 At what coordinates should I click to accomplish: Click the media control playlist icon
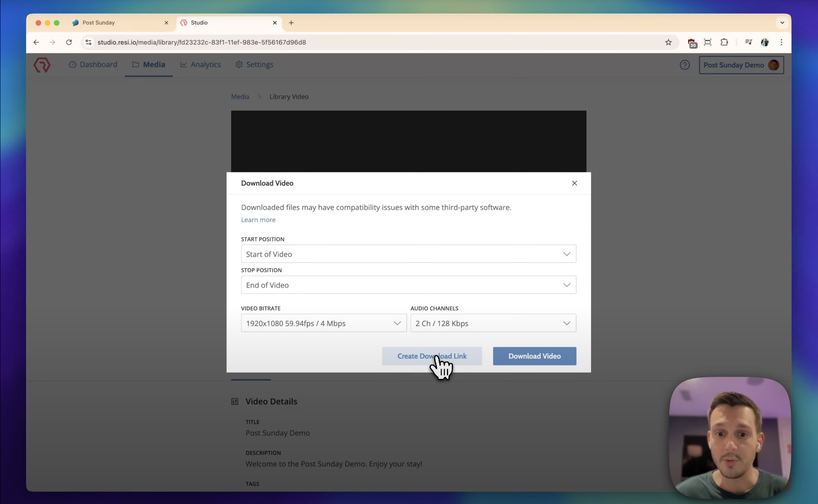pyautogui.click(x=748, y=42)
